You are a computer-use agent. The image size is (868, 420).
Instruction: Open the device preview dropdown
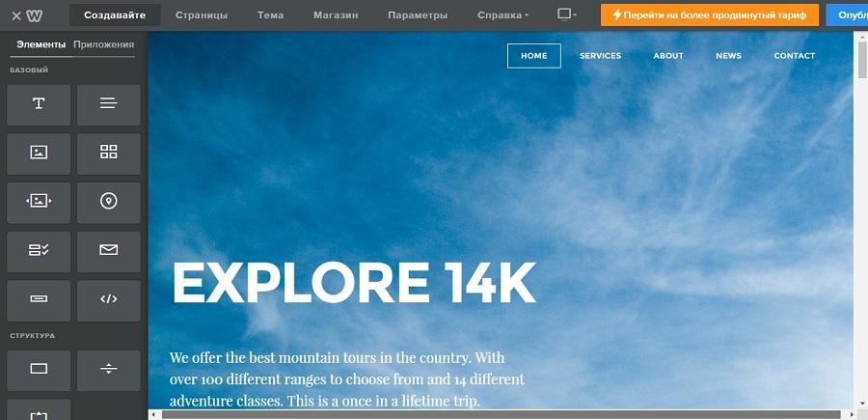tap(567, 14)
